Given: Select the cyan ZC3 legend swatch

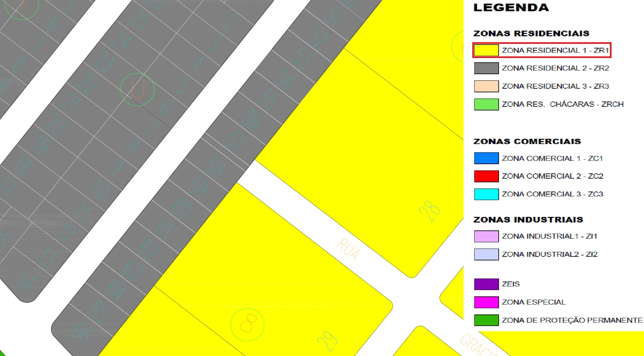Looking at the screenshot, I should point(486,194).
